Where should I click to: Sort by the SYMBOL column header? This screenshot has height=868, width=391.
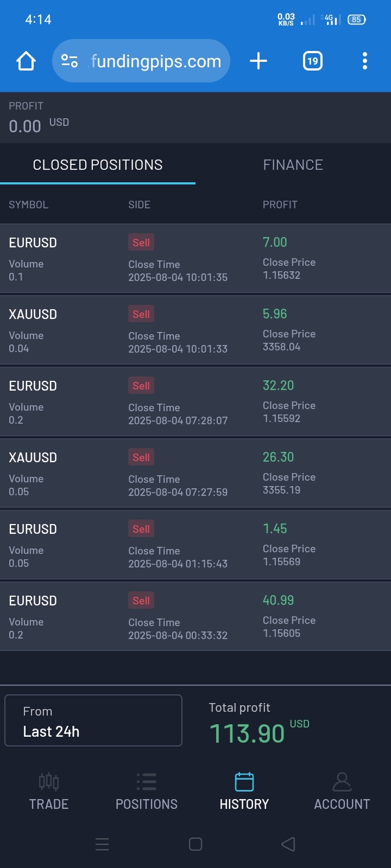tap(29, 205)
